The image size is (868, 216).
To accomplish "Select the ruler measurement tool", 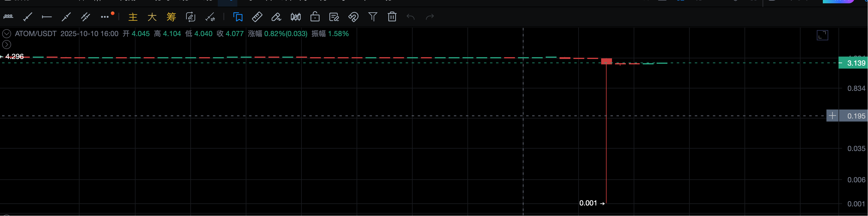I will (x=257, y=17).
